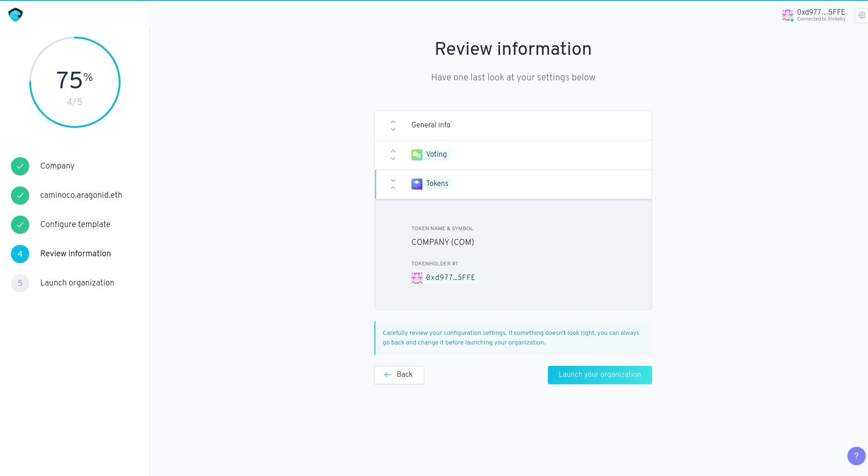Viewport: 868px width, 476px height.
Task: Click the configuration review info notice
Action: tap(513, 338)
